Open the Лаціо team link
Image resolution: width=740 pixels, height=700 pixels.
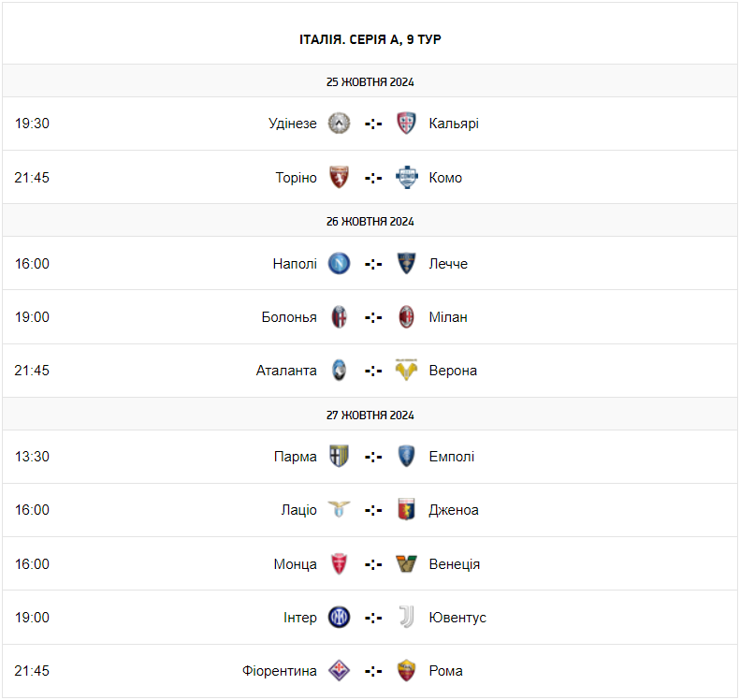pyautogui.click(x=298, y=510)
